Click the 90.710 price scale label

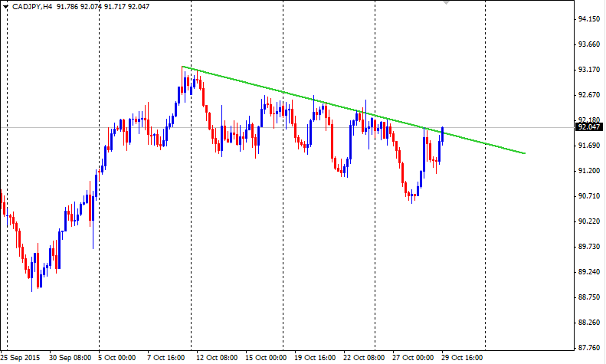click(589, 196)
